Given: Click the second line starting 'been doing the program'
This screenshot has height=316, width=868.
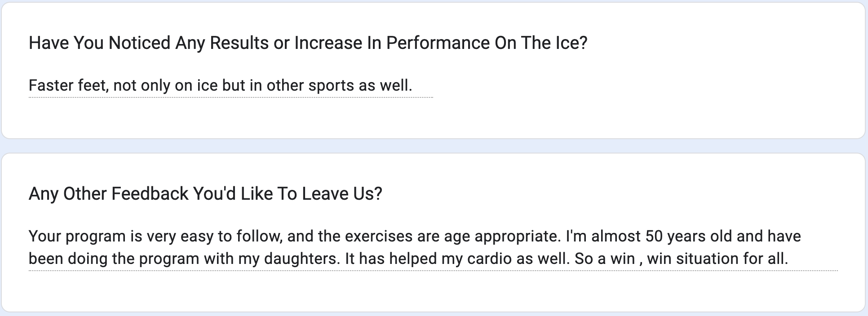Looking at the screenshot, I should [x=408, y=259].
